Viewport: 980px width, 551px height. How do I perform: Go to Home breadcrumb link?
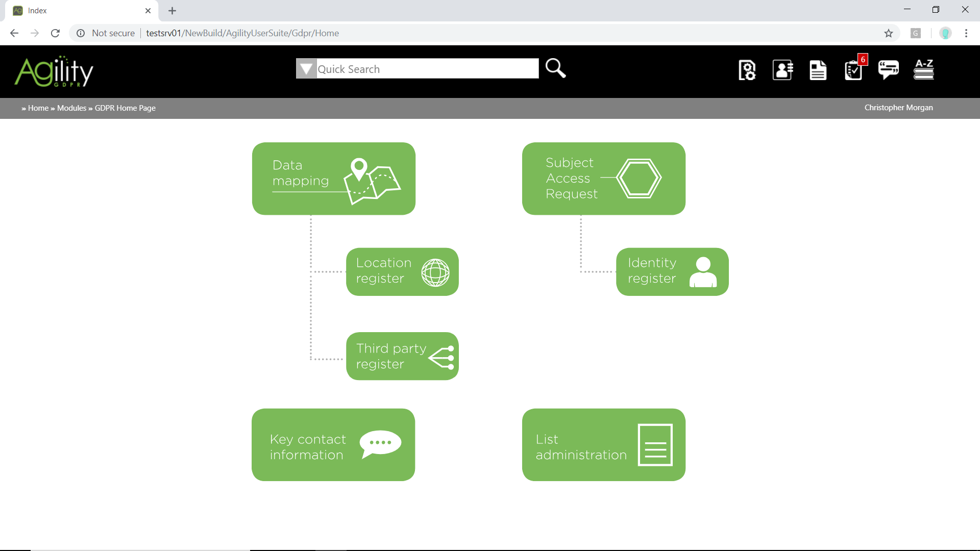click(x=38, y=108)
